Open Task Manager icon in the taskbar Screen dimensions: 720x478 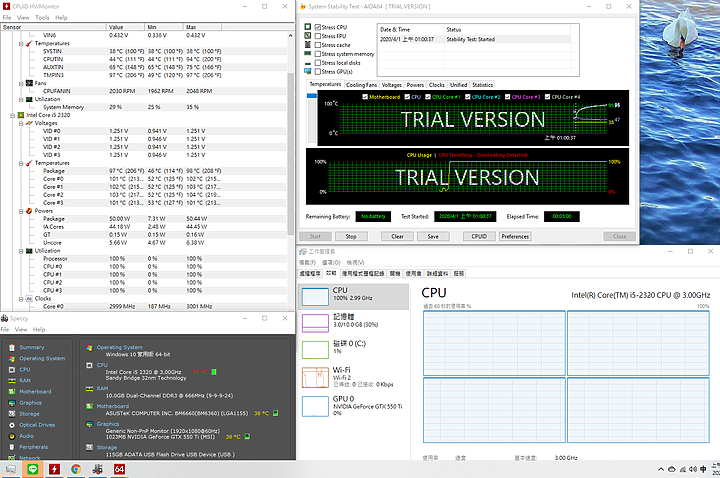click(x=11, y=469)
